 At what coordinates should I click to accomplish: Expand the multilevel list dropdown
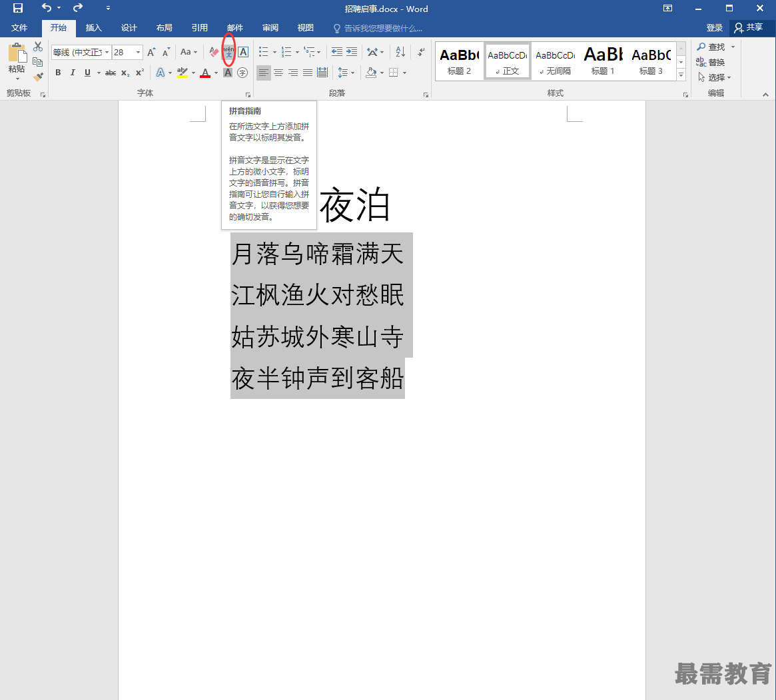click(318, 52)
